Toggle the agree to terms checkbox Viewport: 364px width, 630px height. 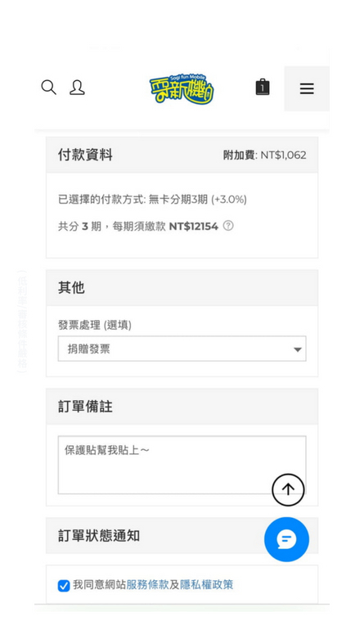click(x=64, y=585)
